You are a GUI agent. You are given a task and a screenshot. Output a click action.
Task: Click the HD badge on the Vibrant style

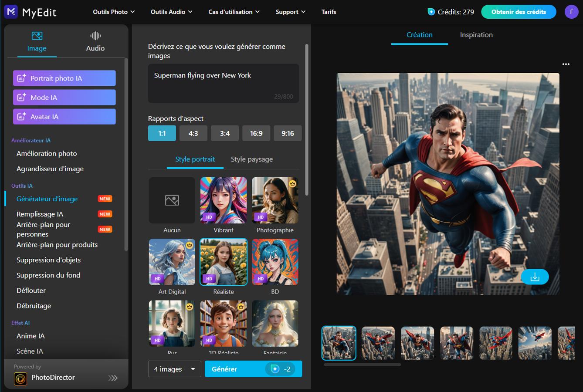click(209, 217)
